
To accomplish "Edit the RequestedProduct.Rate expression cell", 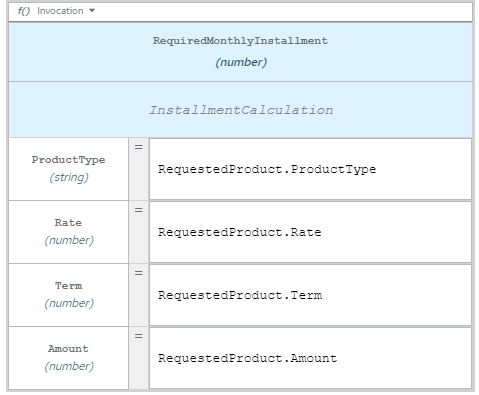I will point(310,232).
